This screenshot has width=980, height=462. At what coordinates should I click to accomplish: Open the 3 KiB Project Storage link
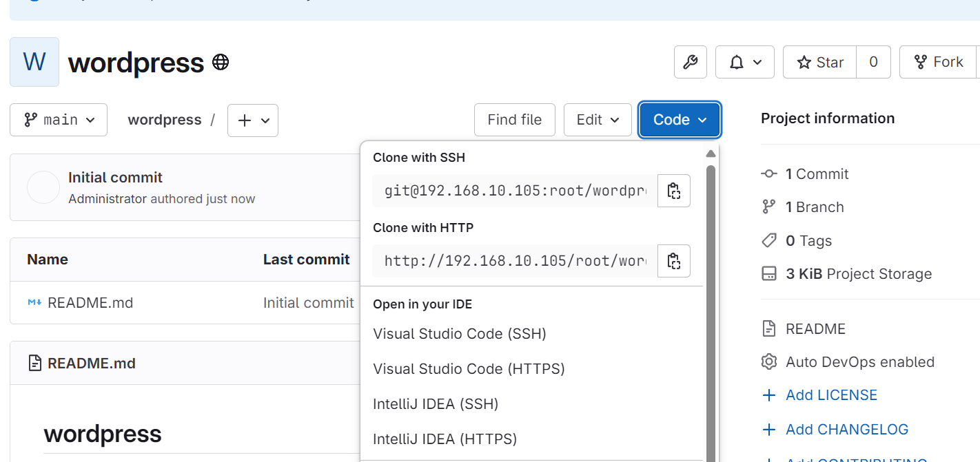[x=859, y=274]
